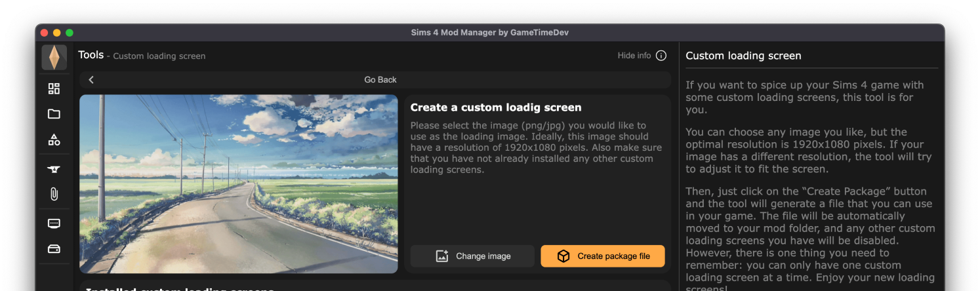Click the info circle icon
980x291 pixels.
[x=661, y=56]
